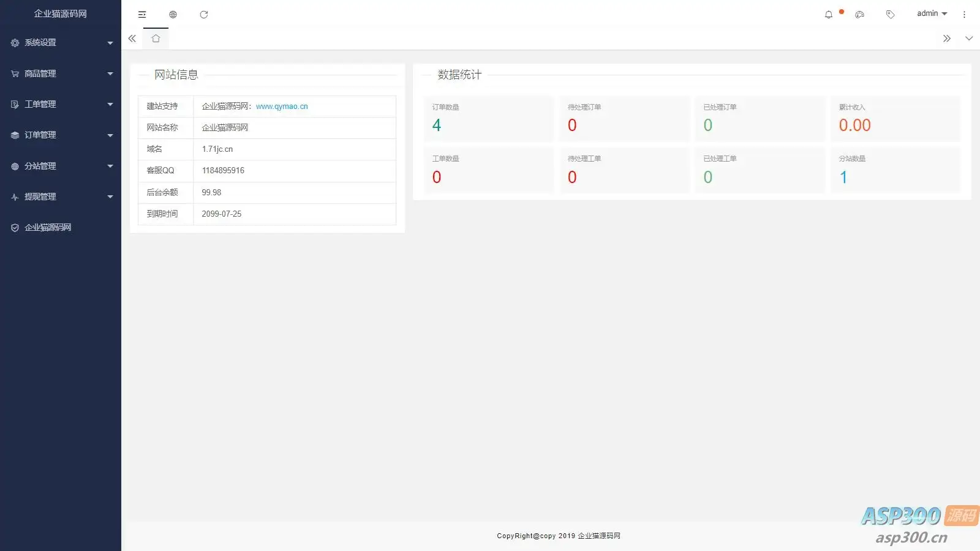Click the 已处理工单 statistic card
This screenshot has height=551, width=980.
pos(760,171)
